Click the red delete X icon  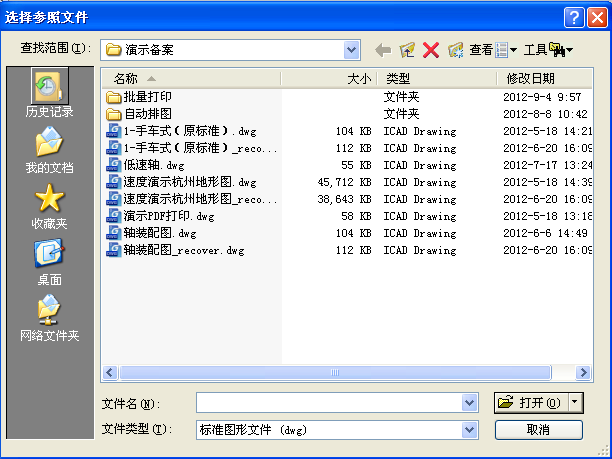coord(431,49)
